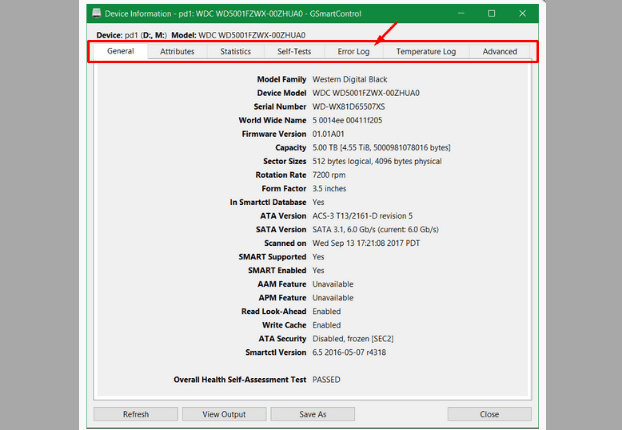Click the Refresh button
Image resolution: width=622 pixels, height=430 pixels.
click(x=136, y=414)
